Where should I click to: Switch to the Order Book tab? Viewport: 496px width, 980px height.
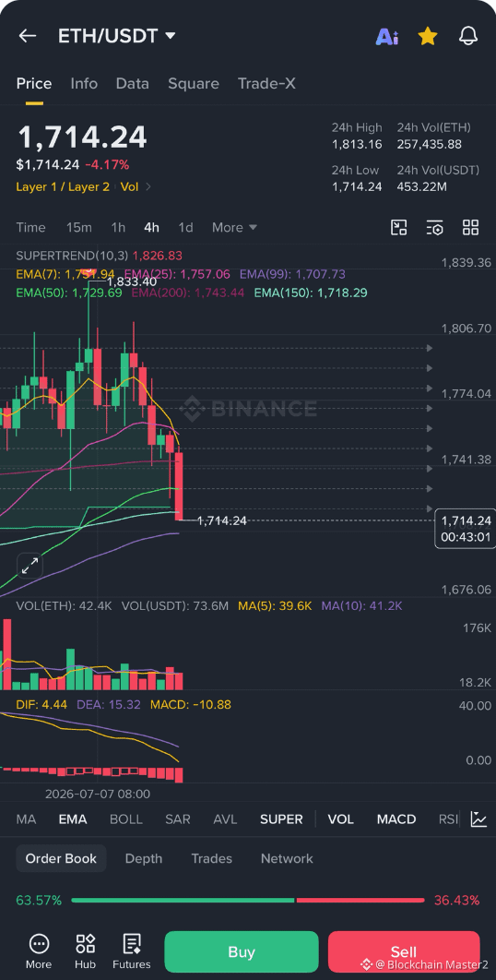61,858
